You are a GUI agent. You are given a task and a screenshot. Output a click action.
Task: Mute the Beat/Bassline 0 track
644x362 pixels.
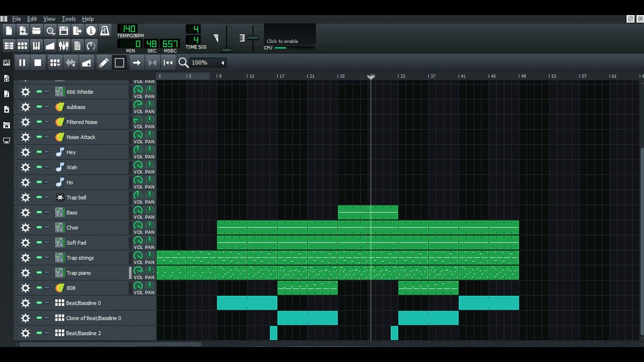coord(39,303)
